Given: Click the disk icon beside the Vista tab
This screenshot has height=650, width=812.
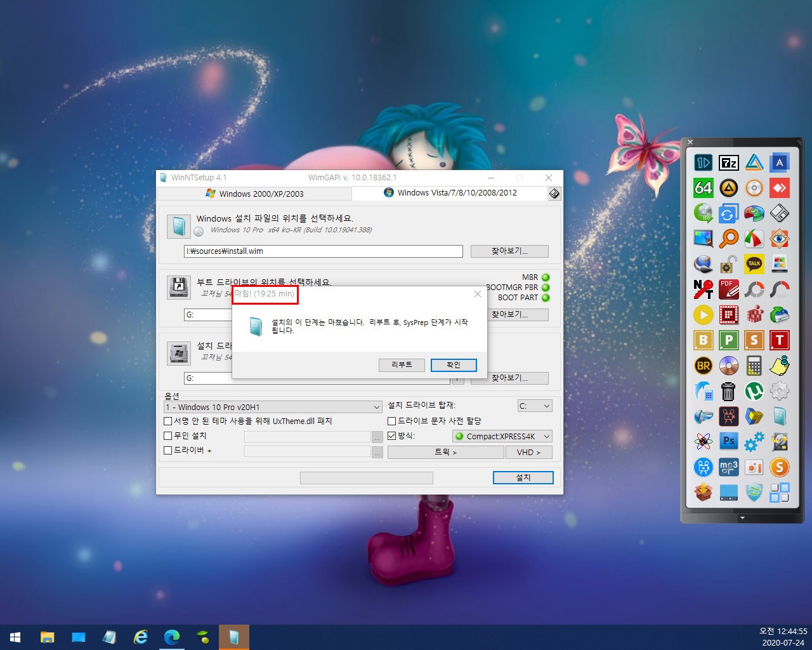Looking at the screenshot, I should tap(554, 194).
